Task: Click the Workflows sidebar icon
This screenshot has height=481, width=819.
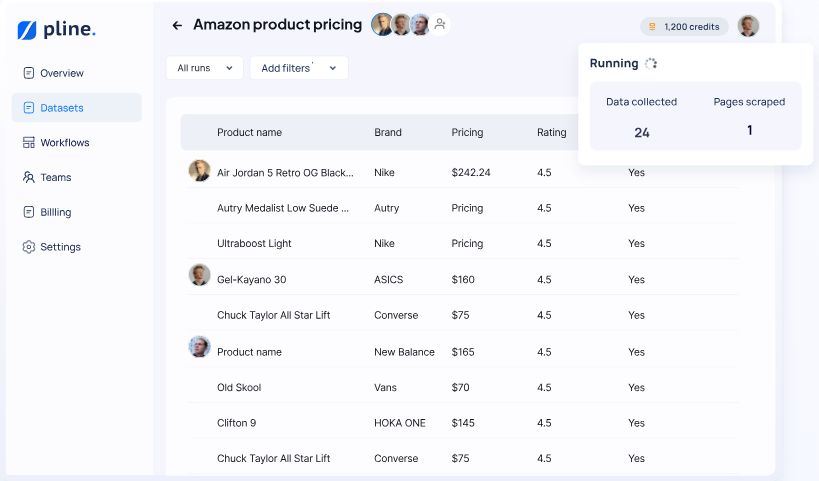Action: 29,143
